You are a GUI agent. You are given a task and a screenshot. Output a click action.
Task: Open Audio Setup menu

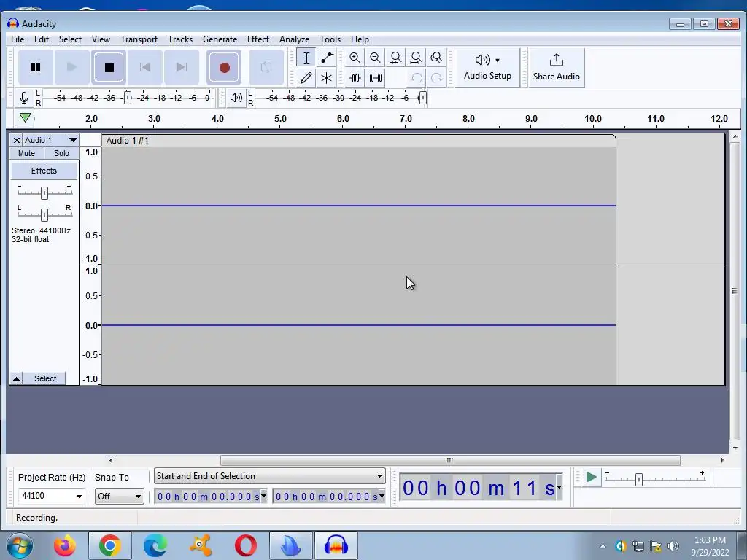point(487,67)
